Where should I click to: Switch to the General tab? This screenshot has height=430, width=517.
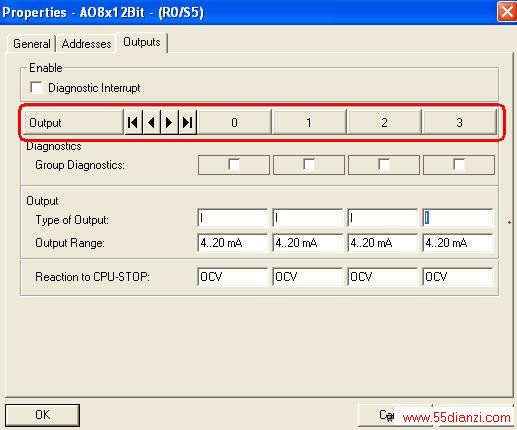click(x=32, y=44)
